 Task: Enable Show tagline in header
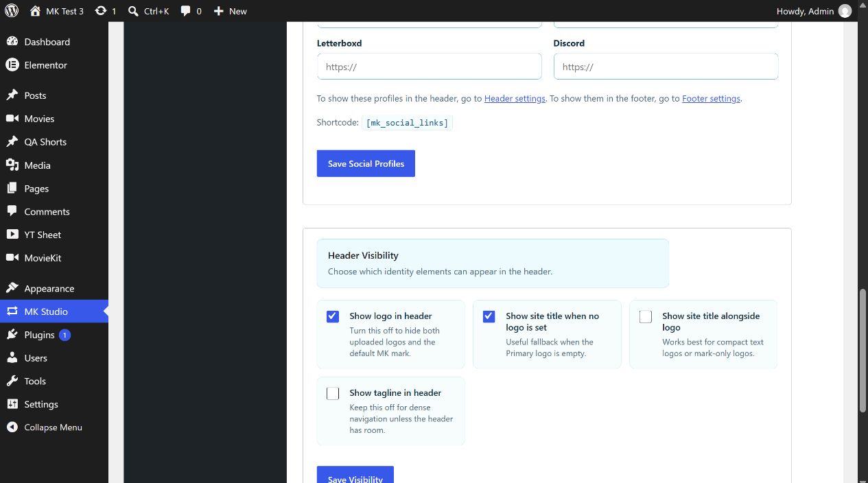333,393
